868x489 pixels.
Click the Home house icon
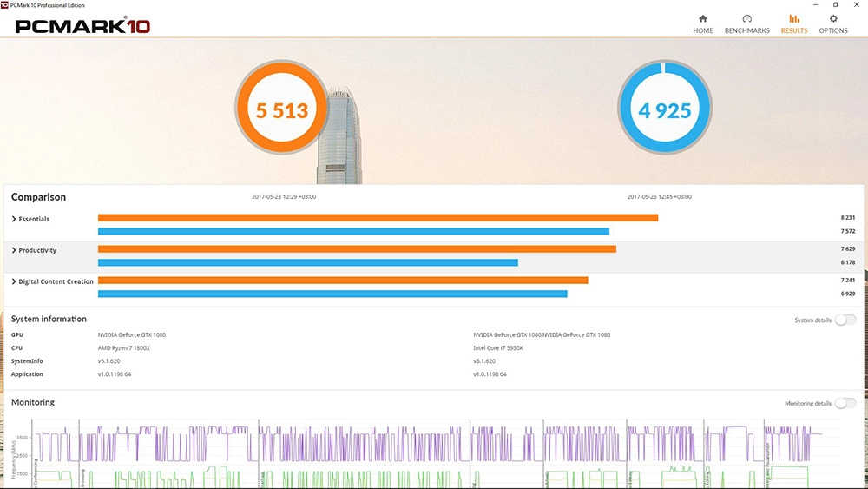coord(703,19)
